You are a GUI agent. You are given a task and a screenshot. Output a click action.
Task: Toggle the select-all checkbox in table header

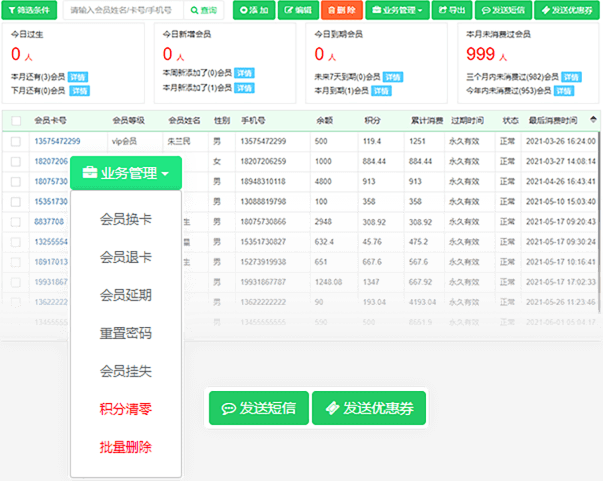pyautogui.click(x=16, y=120)
